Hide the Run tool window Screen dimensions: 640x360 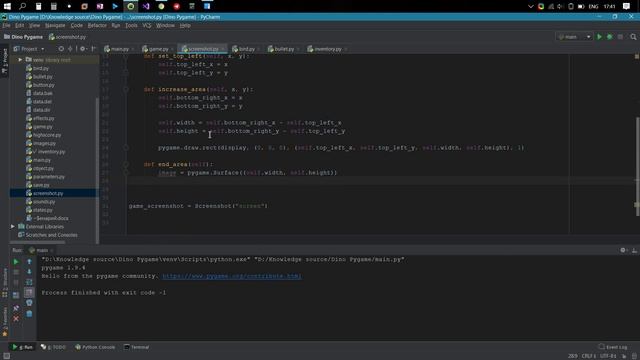pos(634,250)
